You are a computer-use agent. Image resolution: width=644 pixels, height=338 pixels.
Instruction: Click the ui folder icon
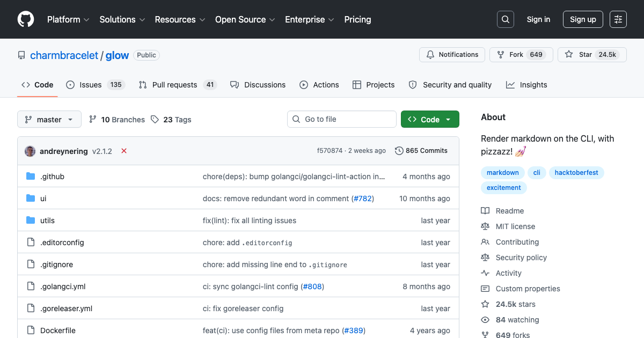tap(31, 199)
